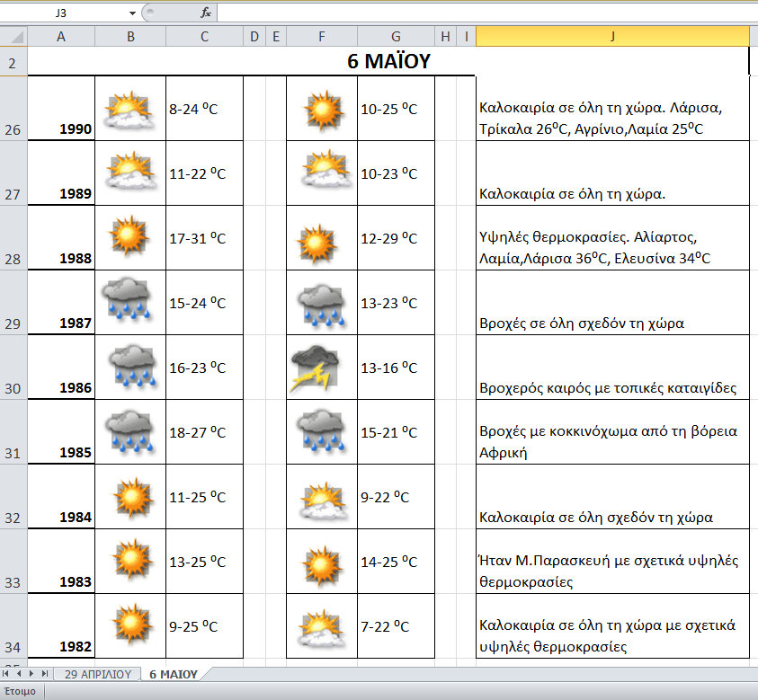Select the cell containing year 1988
The width and height of the screenshot is (758, 700).
click(62, 239)
